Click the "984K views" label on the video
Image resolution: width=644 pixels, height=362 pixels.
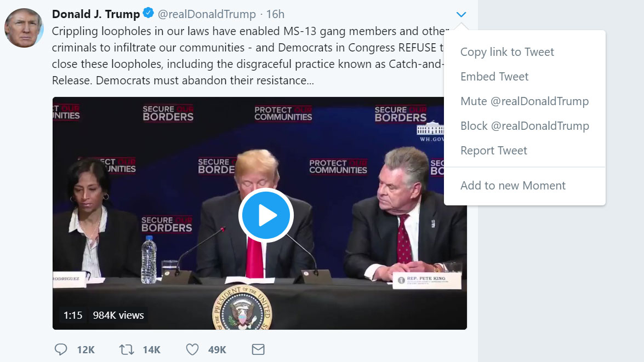coord(118,315)
